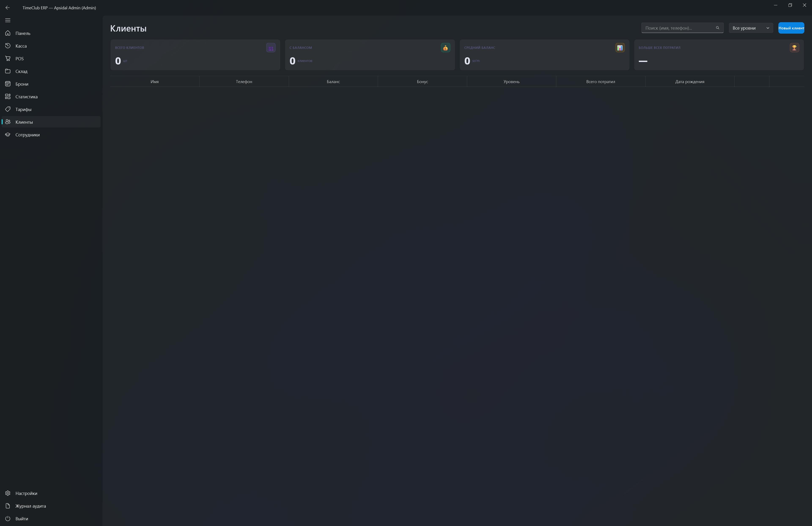812x526 pixels.
Task: Go to Касса section
Action: tap(51, 46)
